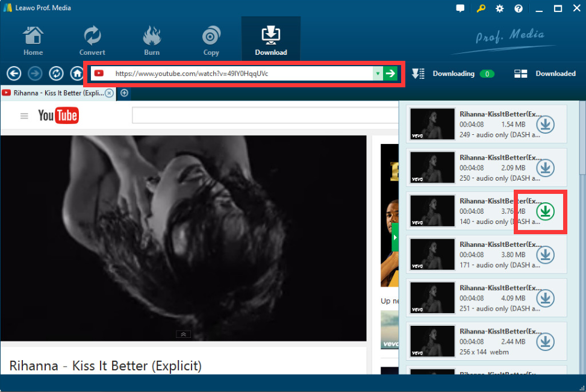Expand the URL history dropdown arrow

pos(378,73)
